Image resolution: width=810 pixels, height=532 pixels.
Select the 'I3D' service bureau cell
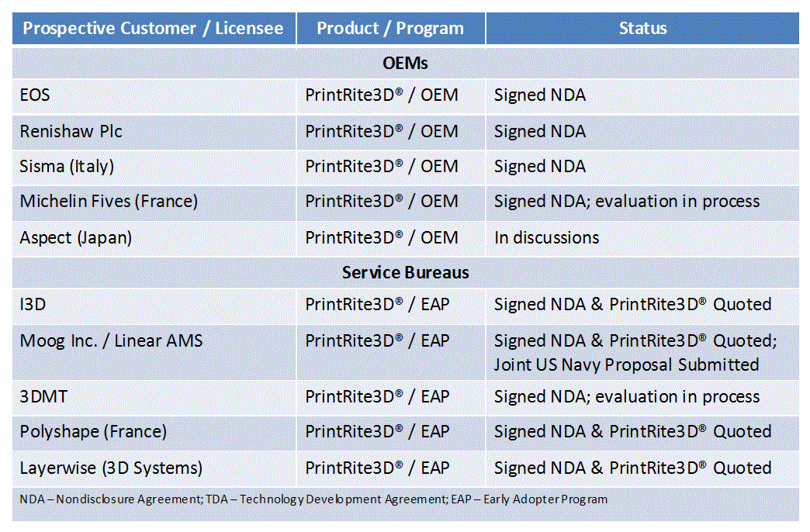(33, 304)
